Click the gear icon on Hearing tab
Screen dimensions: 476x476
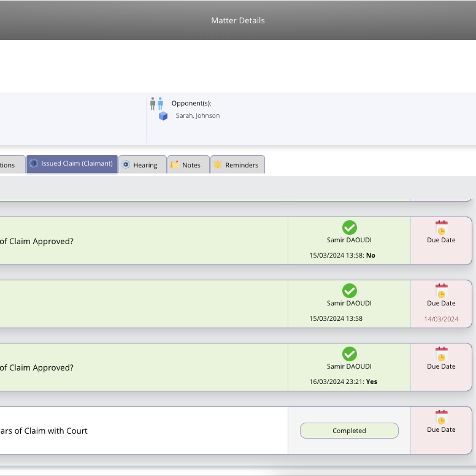point(126,164)
